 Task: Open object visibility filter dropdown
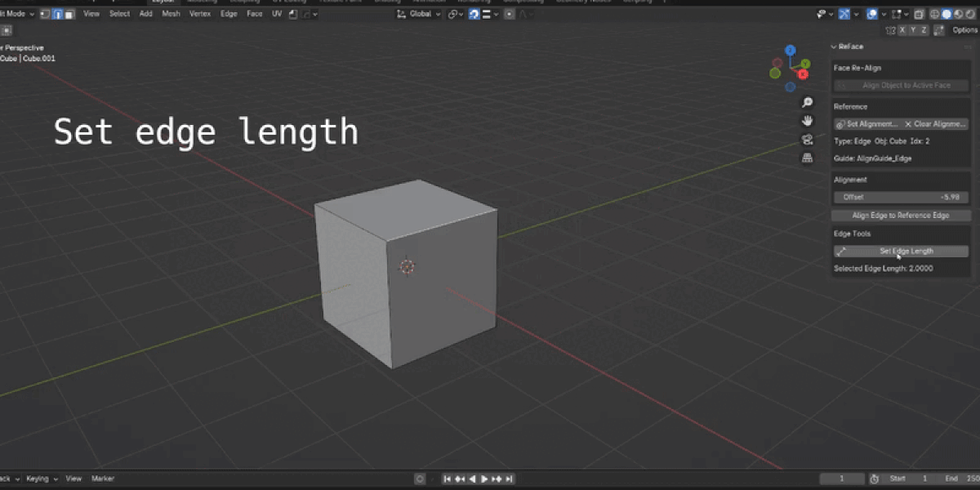(825, 14)
